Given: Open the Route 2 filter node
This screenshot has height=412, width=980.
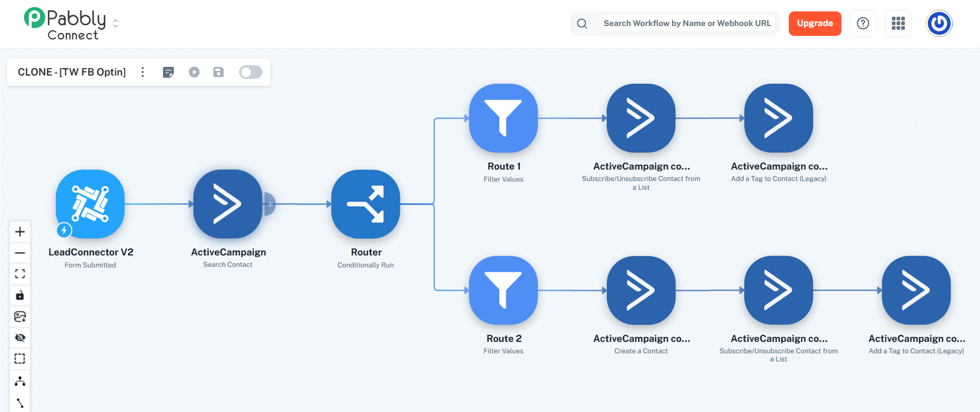Looking at the screenshot, I should pyautogui.click(x=504, y=290).
